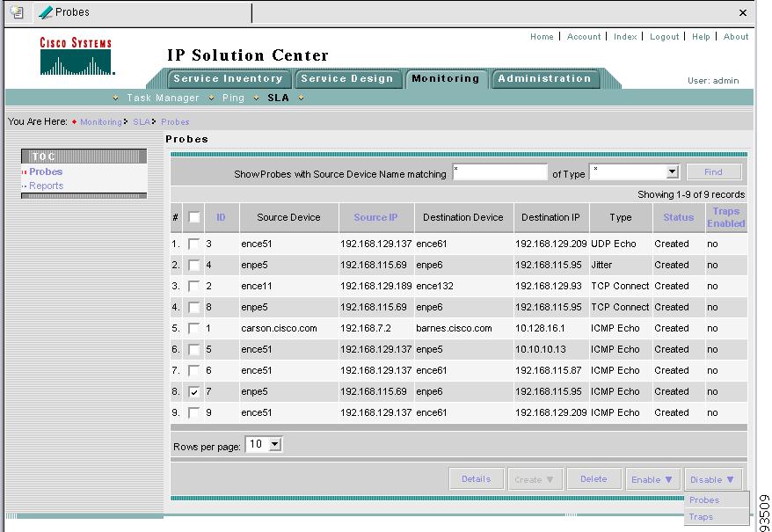Screen dimensions: 772x532
Task: Check the box for probe ID 4
Action: click(x=194, y=265)
